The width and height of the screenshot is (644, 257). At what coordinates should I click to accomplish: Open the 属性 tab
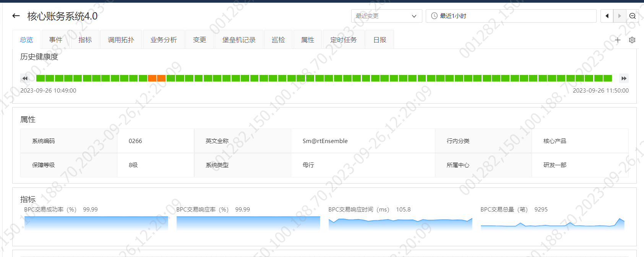point(308,40)
